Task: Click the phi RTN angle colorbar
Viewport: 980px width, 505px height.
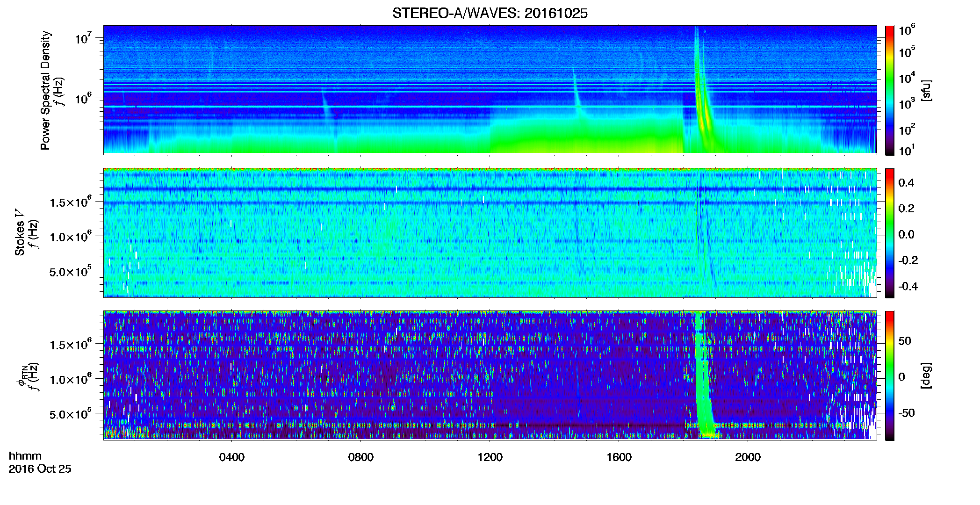Action: click(889, 375)
